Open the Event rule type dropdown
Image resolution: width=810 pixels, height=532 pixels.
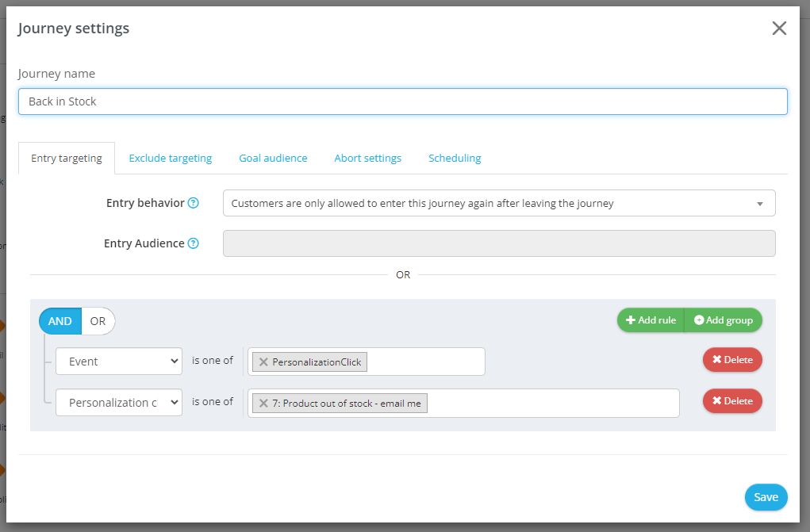(x=119, y=361)
